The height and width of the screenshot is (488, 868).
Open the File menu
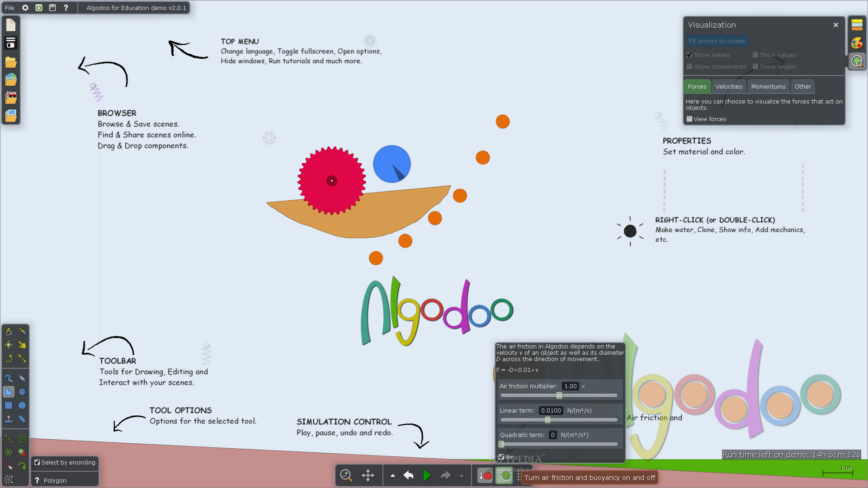coord(9,8)
